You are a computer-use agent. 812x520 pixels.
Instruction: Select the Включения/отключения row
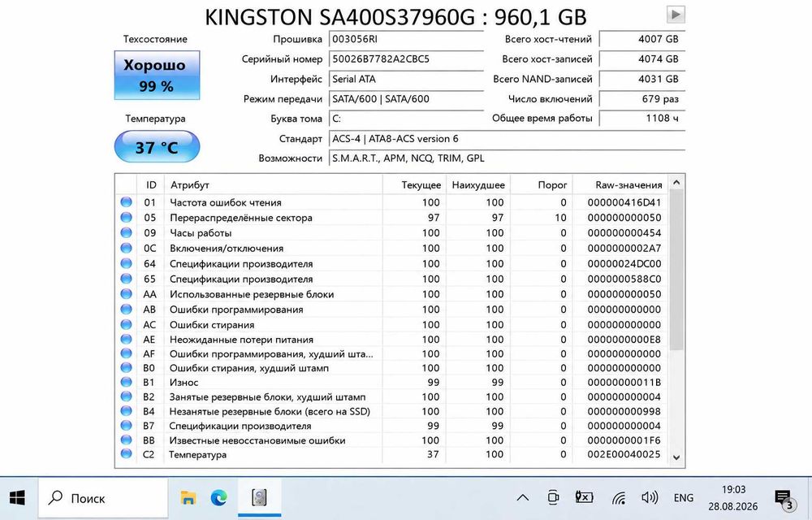click(x=392, y=248)
